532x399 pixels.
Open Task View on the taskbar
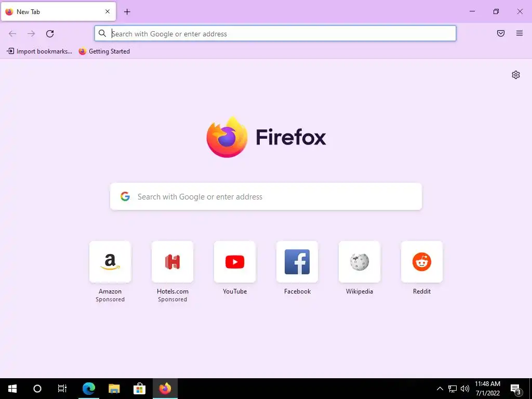click(x=62, y=389)
